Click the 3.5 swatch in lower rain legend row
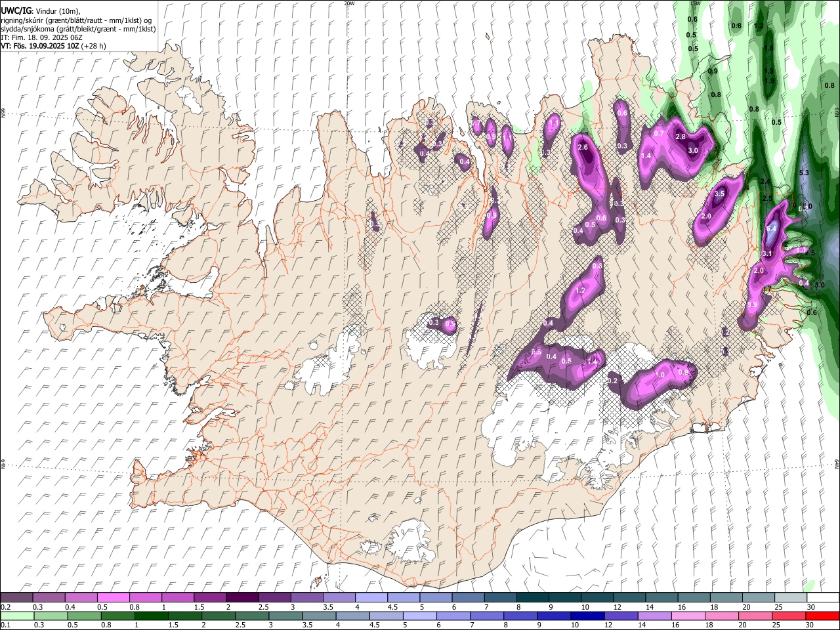 (320, 616)
